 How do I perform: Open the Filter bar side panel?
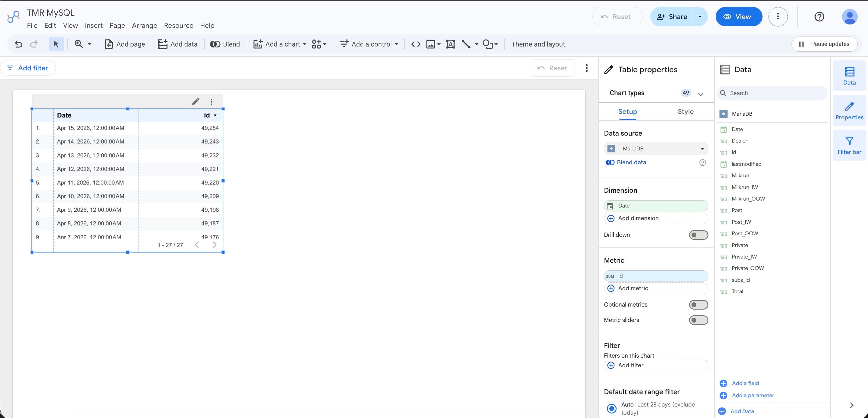849,145
